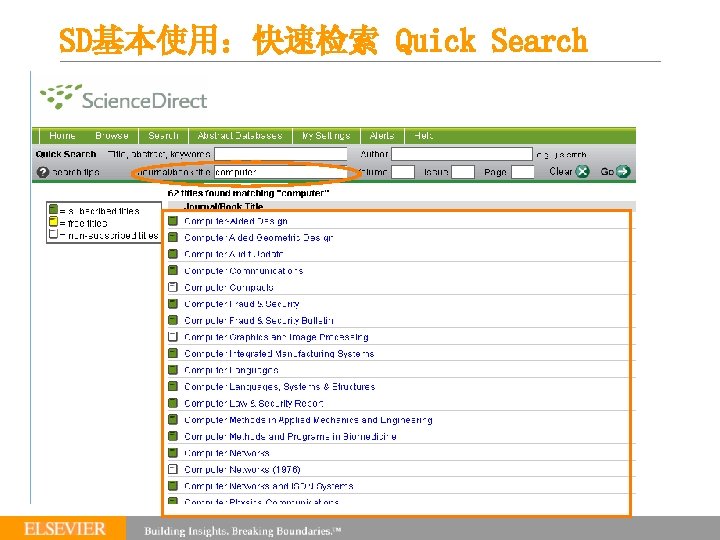The image size is (720, 540).
Task: Open Computer Networks journal link
Action: click(x=227, y=453)
